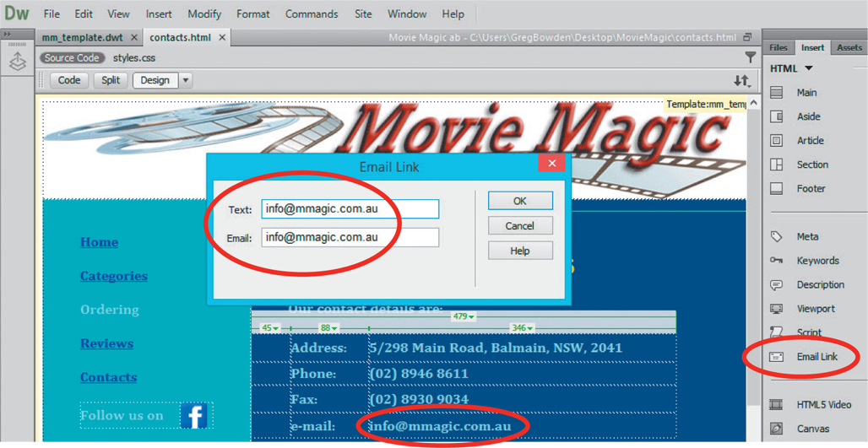The width and height of the screenshot is (868, 448).
Task: Close the contacts.html tab
Action: (222, 38)
